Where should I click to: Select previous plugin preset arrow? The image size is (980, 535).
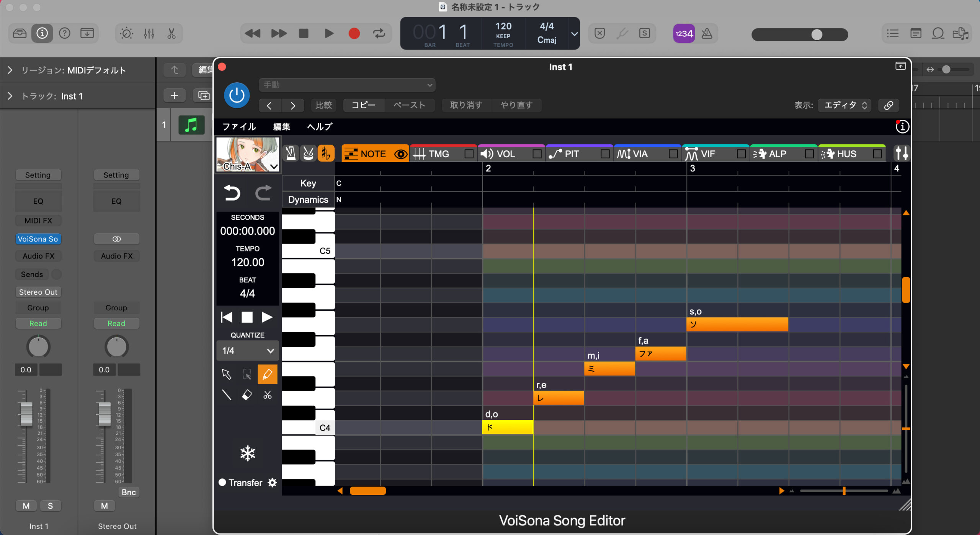269,106
